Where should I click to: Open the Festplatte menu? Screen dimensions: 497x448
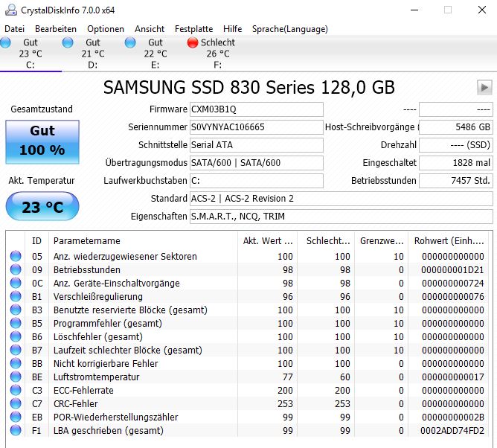tap(193, 29)
